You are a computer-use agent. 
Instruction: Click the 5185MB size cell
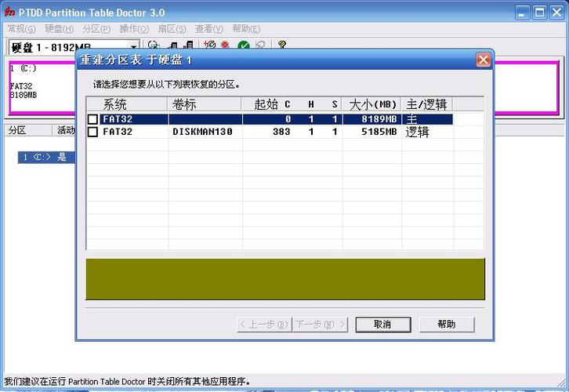(379, 132)
